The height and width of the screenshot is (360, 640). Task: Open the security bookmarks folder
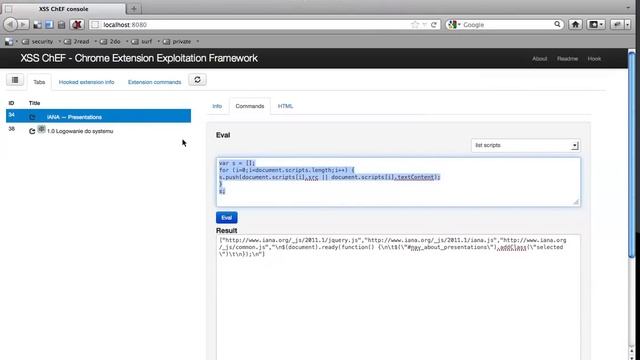pos(38,42)
